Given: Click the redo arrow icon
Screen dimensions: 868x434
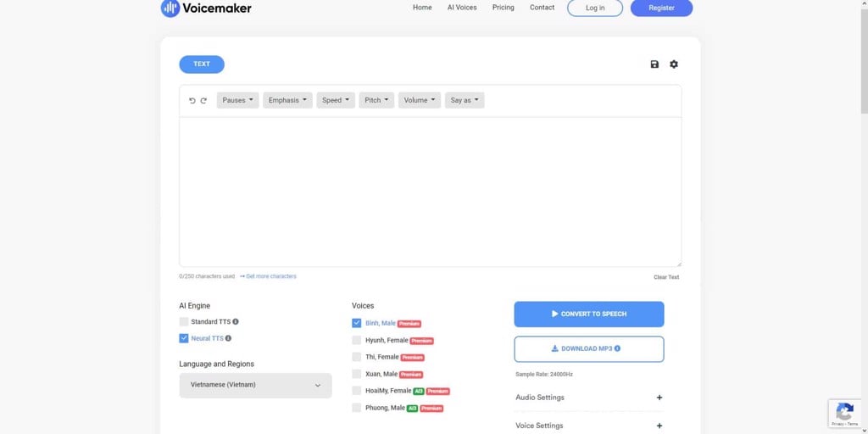Looking at the screenshot, I should tap(203, 101).
